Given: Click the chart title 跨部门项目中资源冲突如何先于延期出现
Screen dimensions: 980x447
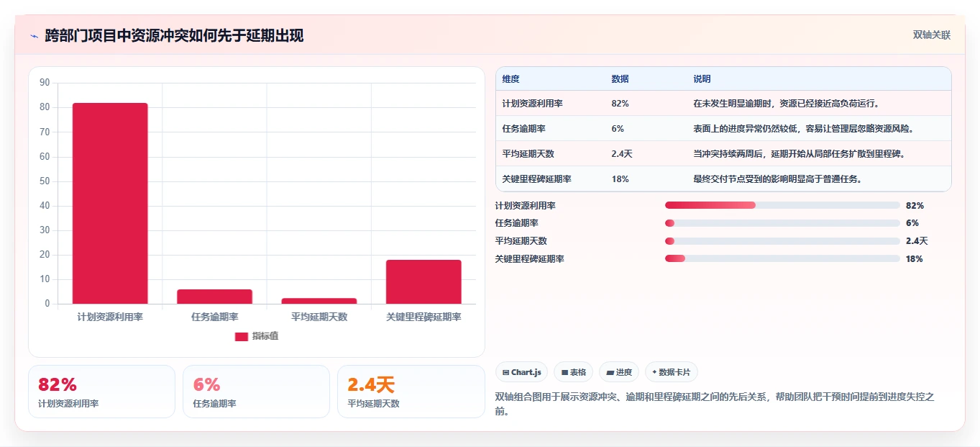Looking at the screenshot, I should pos(174,35).
